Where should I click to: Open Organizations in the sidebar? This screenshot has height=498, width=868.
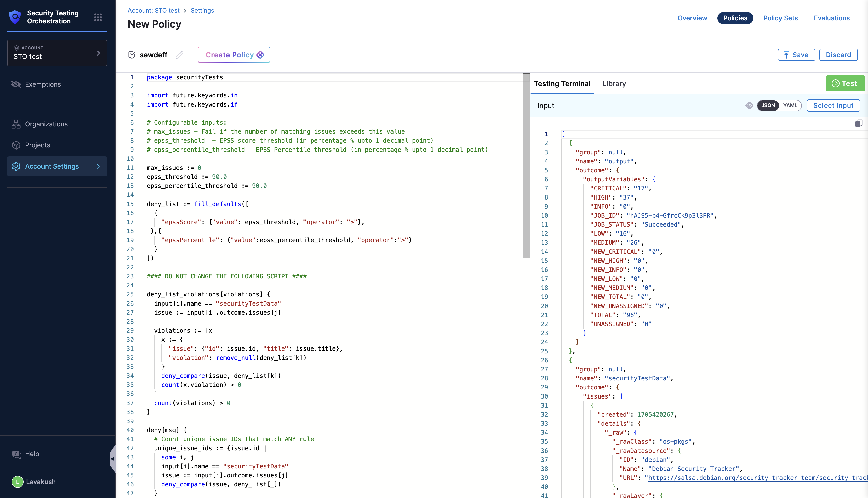[46, 124]
